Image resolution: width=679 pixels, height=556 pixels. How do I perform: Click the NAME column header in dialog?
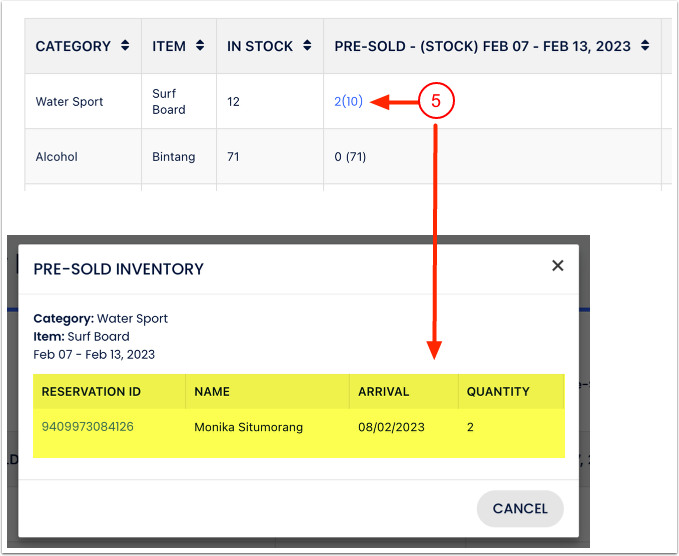pyautogui.click(x=212, y=392)
